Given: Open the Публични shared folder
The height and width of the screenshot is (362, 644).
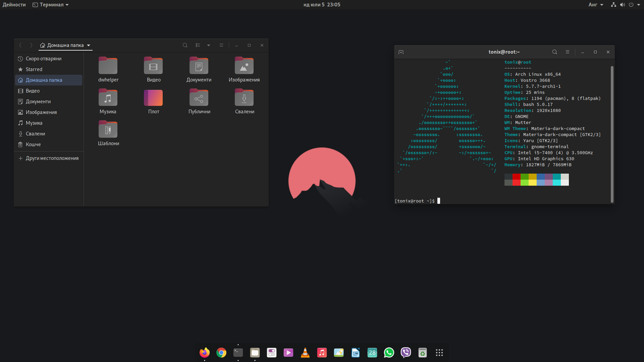Looking at the screenshot, I should pos(199,102).
